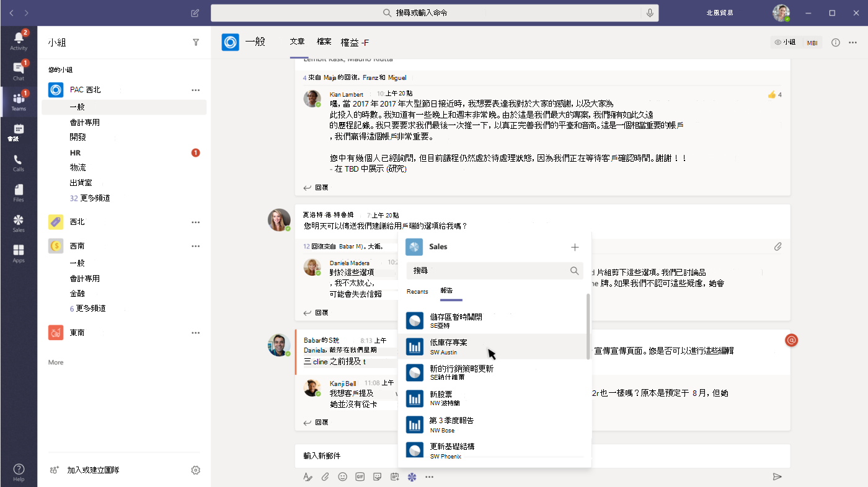Click the microphone icon in search bar
The image size is (868, 487).
650,12
